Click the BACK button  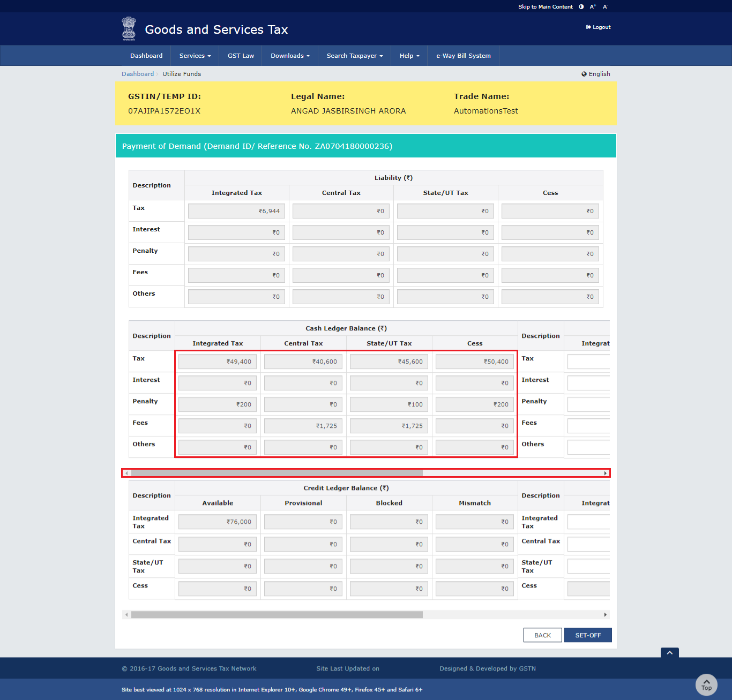click(x=542, y=635)
